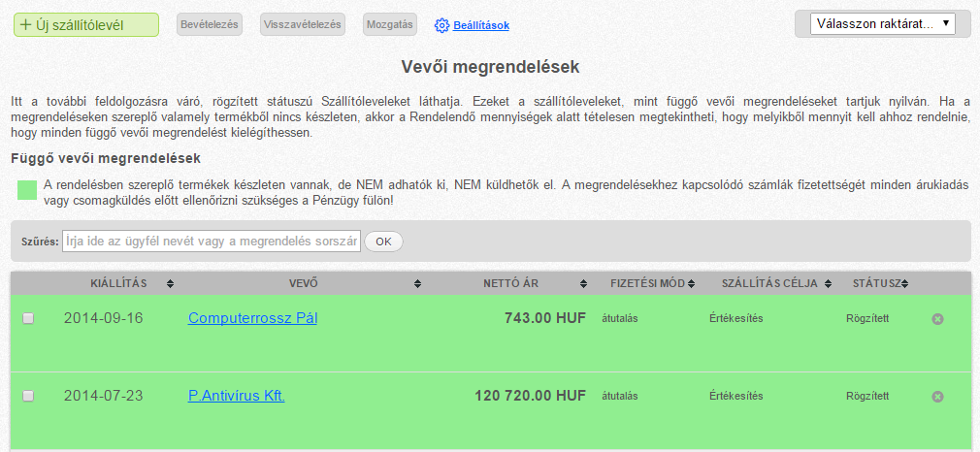The width and height of the screenshot is (980, 452).
Task: Sort by the Nettó ár column arrows
Action: 583,284
